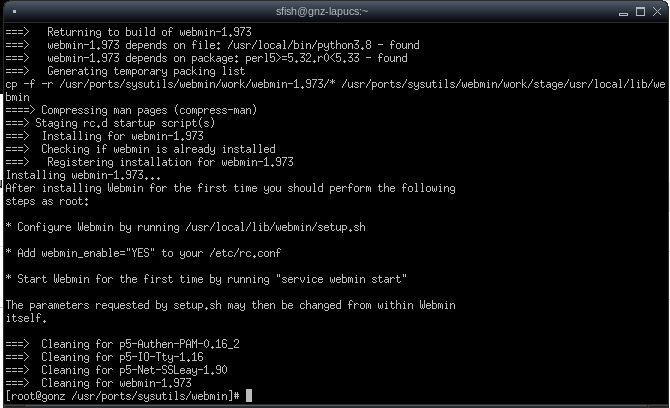This screenshot has width=670, height=408.
Task: Click the title text sfish@gnz-lapucs:~
Action: [x=322, y=12]
